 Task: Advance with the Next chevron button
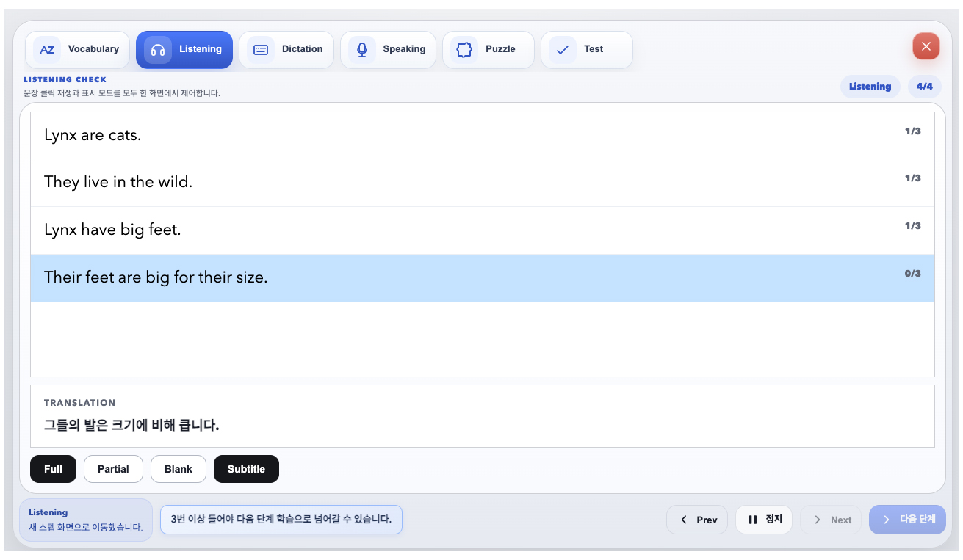pos(831,520)
